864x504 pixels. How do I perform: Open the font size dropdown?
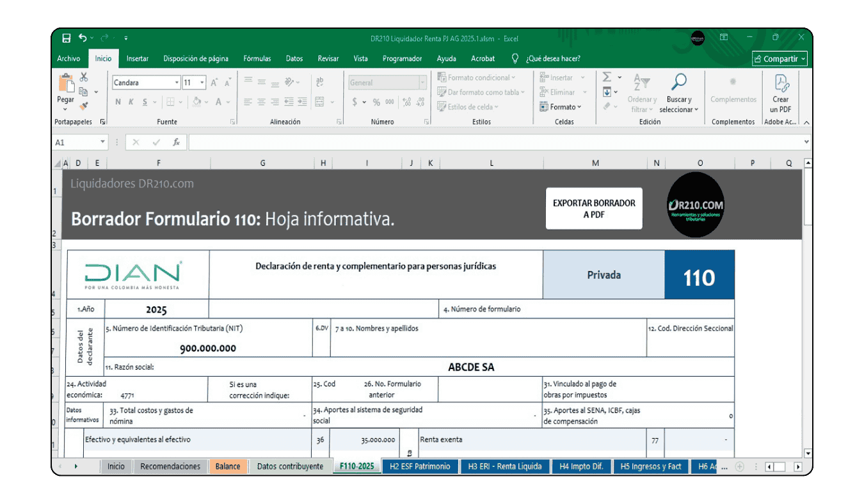(202, 83)
